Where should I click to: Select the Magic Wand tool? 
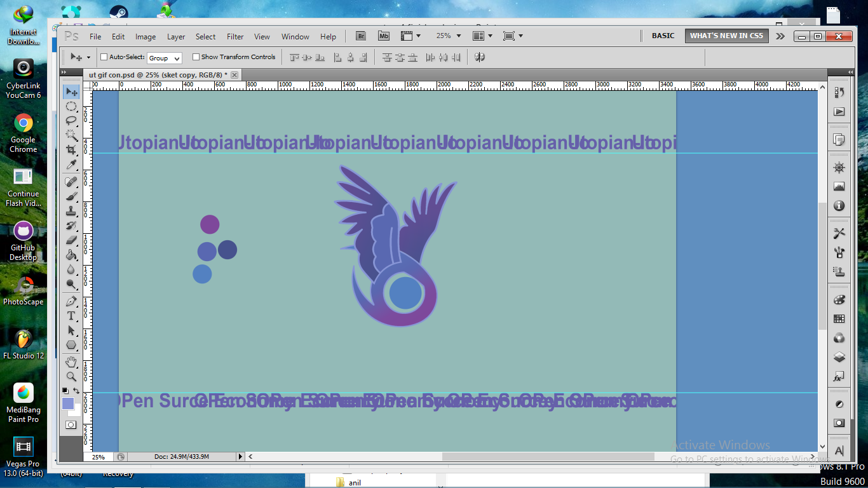point(72,135)
